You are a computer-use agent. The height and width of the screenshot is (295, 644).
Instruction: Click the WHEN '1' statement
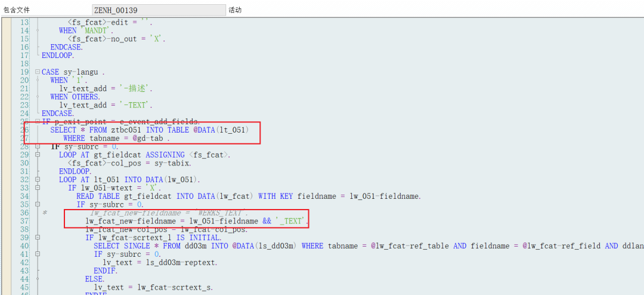[x=68, y=80]
